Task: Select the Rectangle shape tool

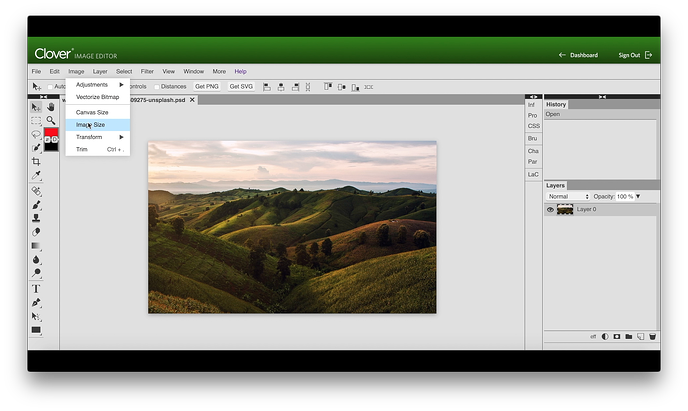Action: (36, 330)
